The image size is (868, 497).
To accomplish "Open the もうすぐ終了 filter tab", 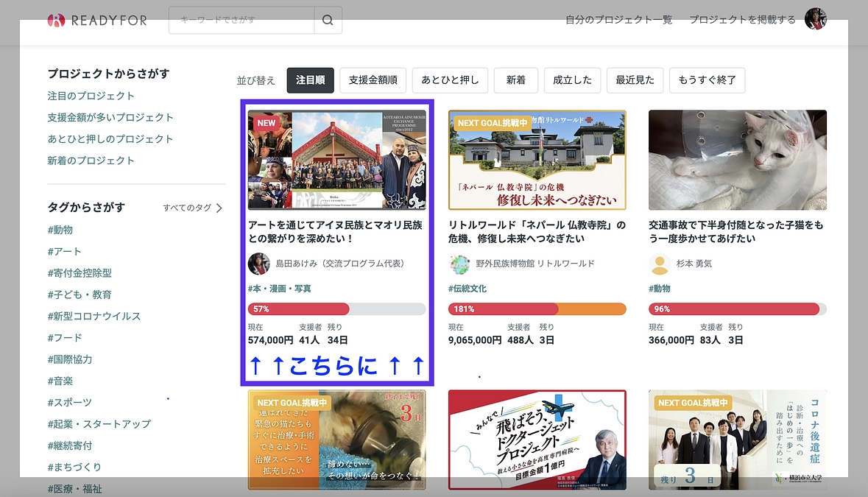I will (x=706, y=80).
